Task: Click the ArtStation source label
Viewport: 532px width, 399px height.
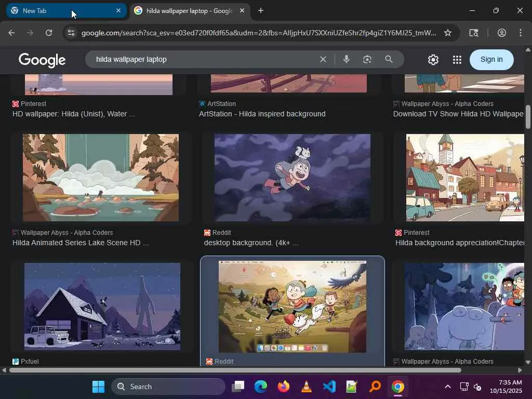Action: [218, 104]
